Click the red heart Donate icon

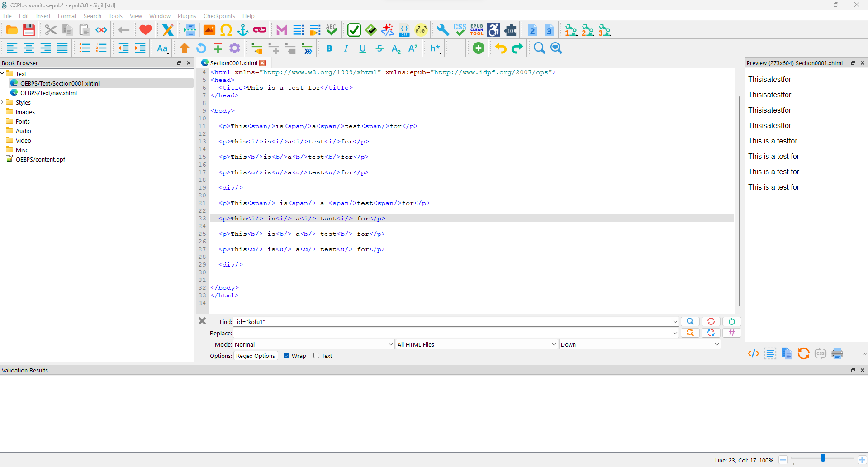point(145,30)
